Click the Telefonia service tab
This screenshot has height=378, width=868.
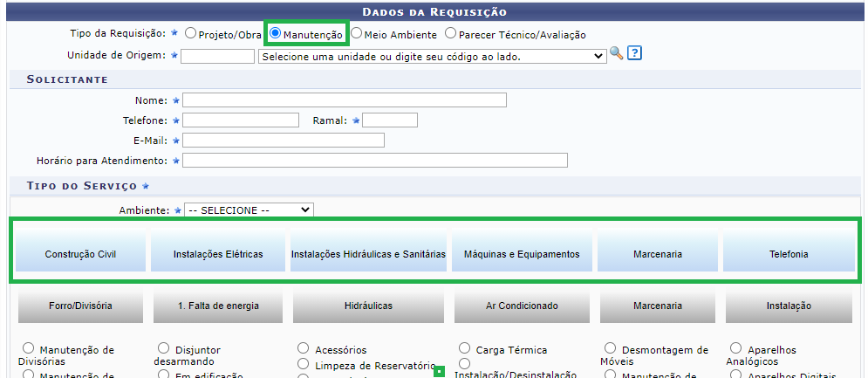[x=788, y=254]
